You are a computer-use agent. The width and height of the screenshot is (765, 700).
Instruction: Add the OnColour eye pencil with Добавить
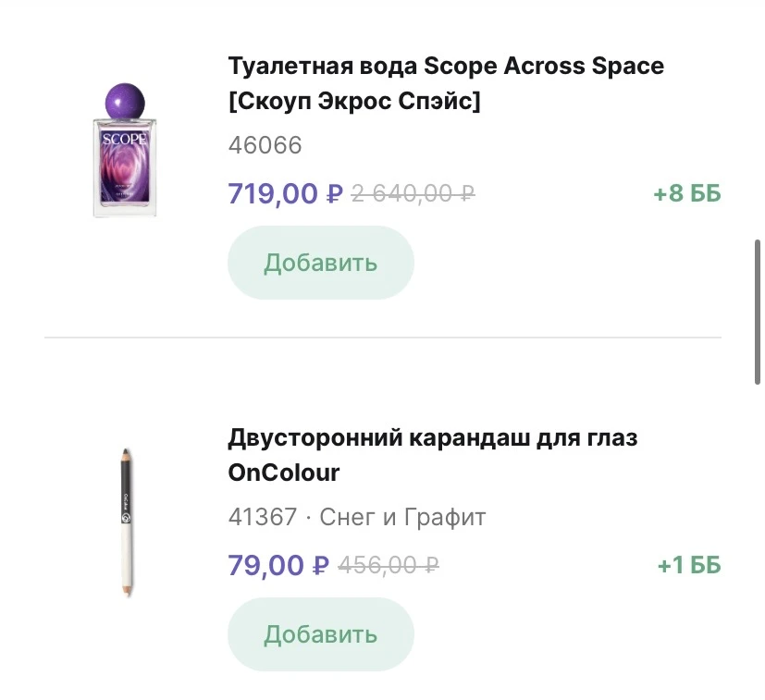[x=320, y=634]
